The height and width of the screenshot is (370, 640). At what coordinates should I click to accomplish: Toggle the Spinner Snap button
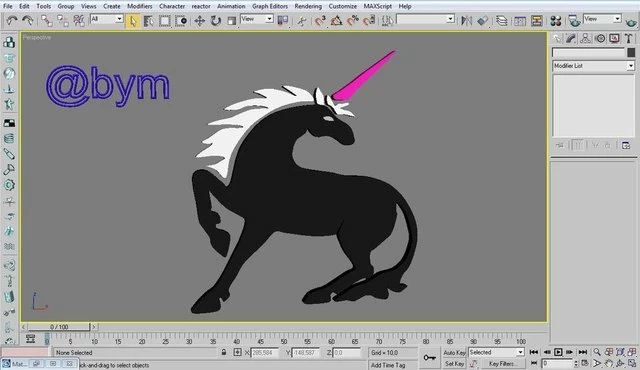pos(369,20)
